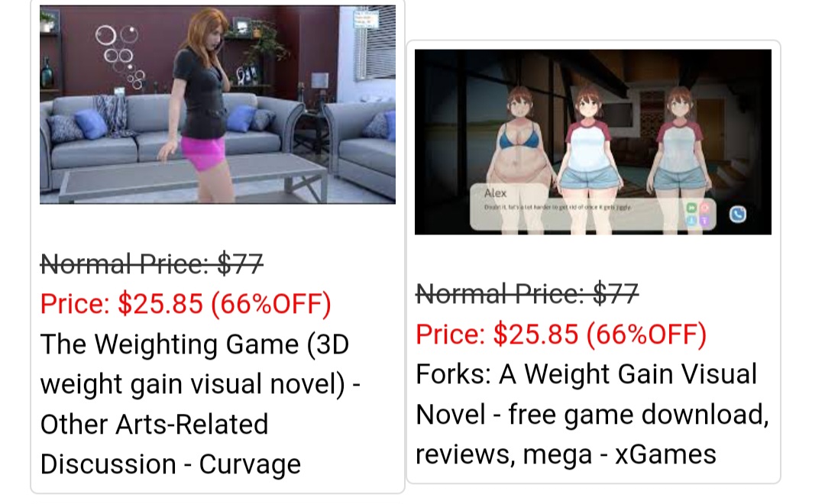Click the pink round icon in dialogue box

[704, 208]
